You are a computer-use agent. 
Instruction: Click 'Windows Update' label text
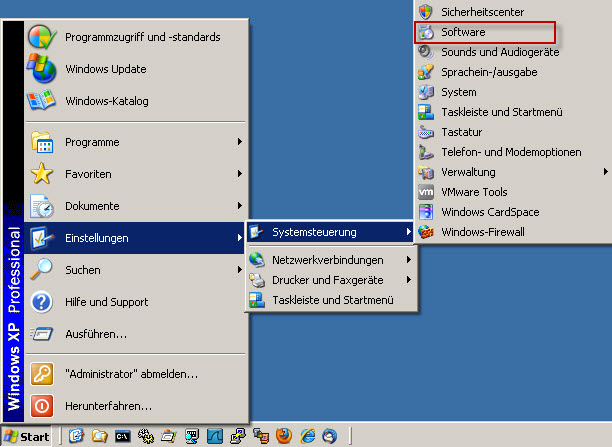tap(106, 69)
